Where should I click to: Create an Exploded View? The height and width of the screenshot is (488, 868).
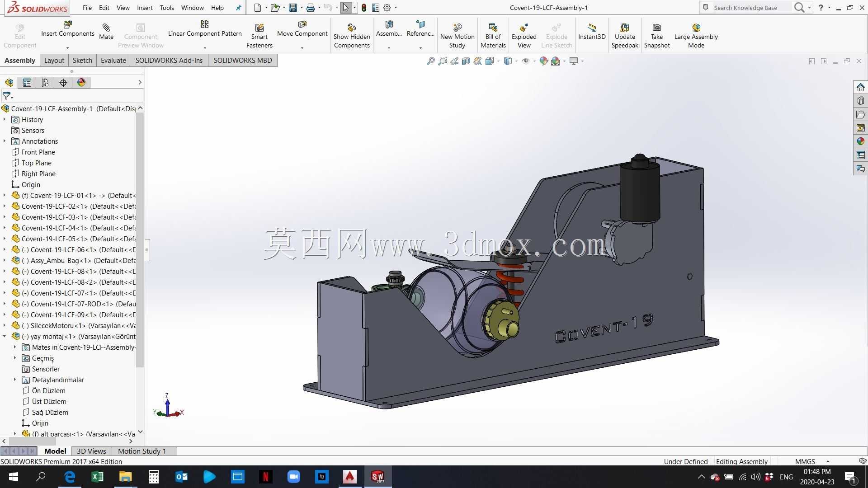click(524, 35)
